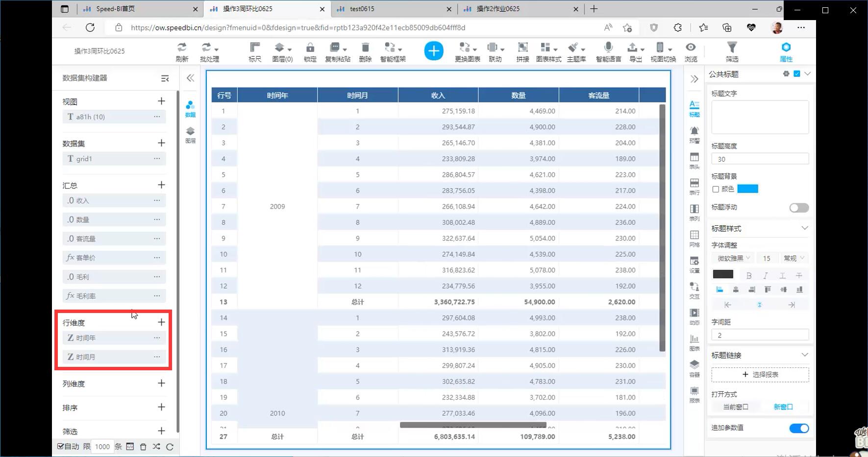868x457 pixels.
Task: Toggle the 标题浮动 switch
Action: pos(798,208)
